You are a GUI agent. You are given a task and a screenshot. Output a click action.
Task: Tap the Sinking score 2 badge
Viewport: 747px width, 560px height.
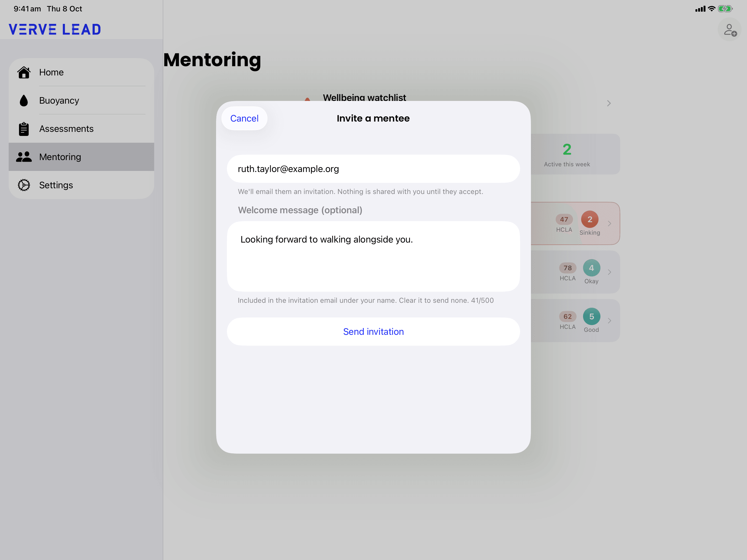point(590,219)
